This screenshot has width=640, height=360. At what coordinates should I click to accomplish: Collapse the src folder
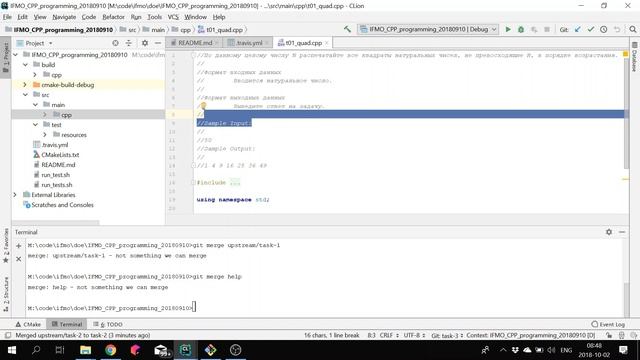click(25, 95)
